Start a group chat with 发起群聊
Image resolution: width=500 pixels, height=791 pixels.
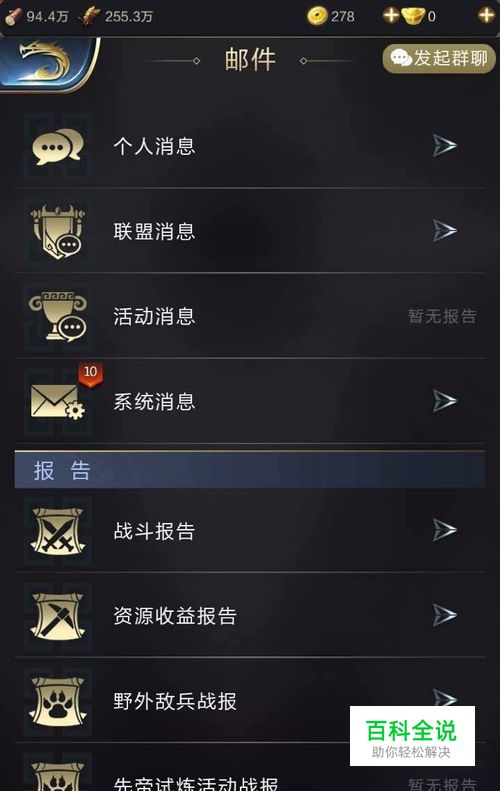click(x=439, y=59)
